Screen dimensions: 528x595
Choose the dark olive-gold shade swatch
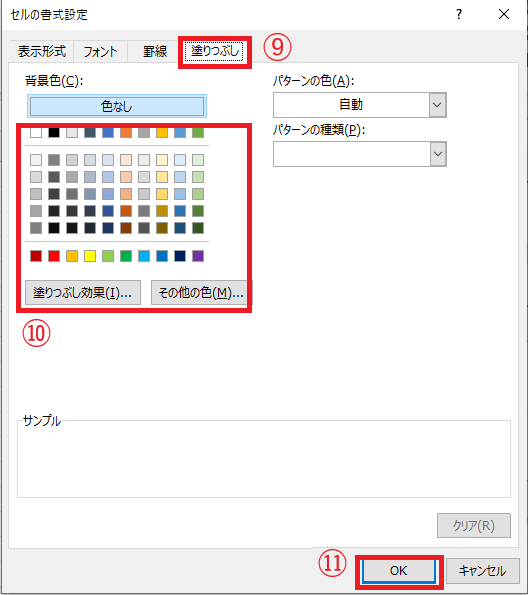pyautogui.click(x=162, y=228)
